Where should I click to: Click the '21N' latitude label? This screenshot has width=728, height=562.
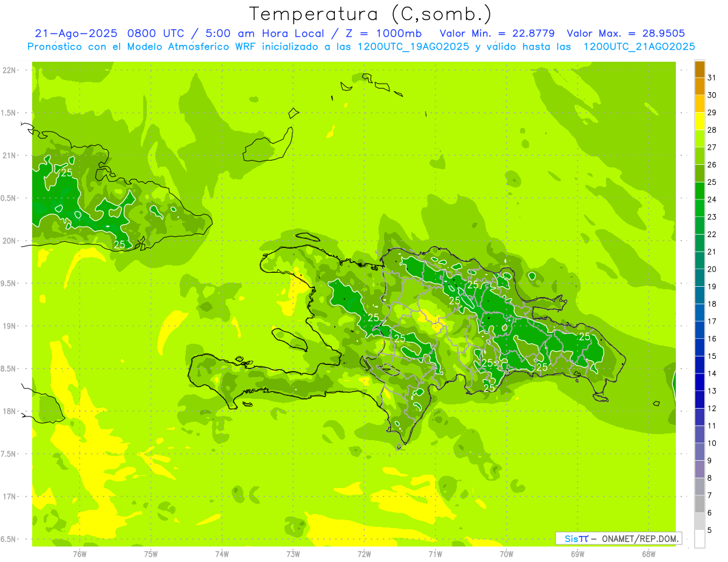click(x=10, y=155)
